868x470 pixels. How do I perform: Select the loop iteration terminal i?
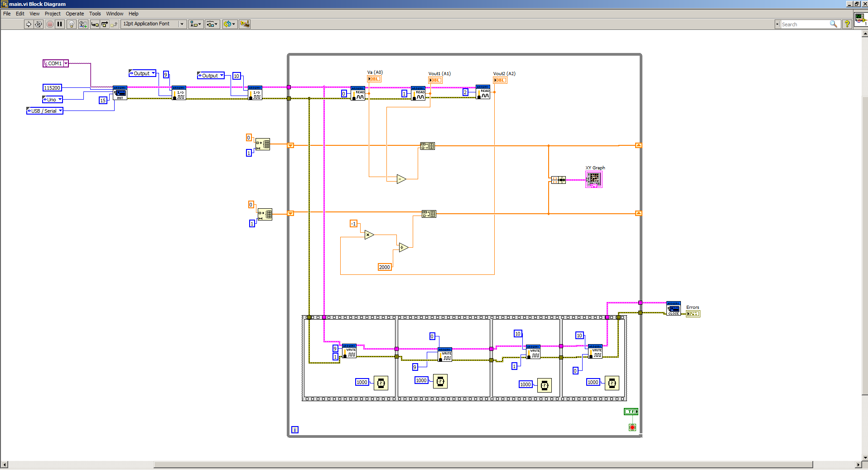pos(295,430)
